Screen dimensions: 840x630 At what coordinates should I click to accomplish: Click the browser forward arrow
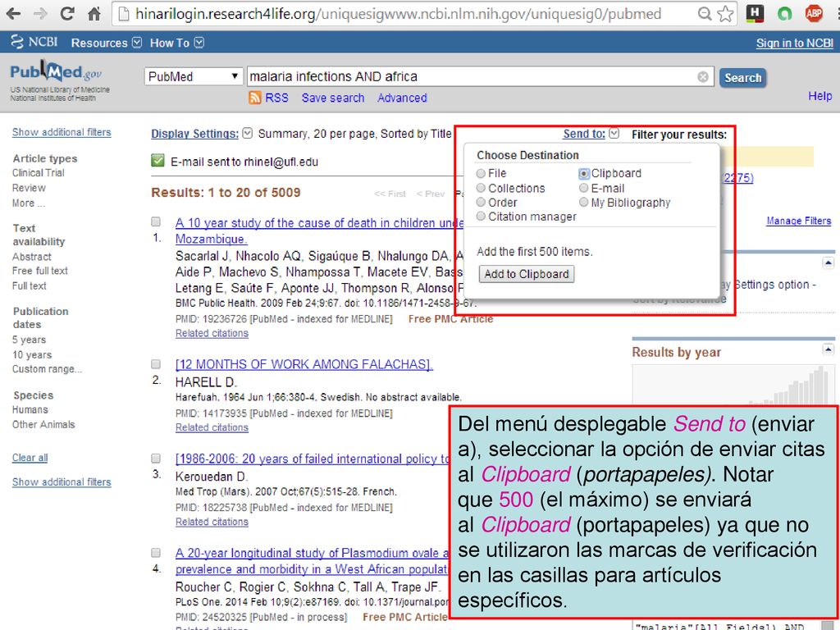(x=40, y=13)
